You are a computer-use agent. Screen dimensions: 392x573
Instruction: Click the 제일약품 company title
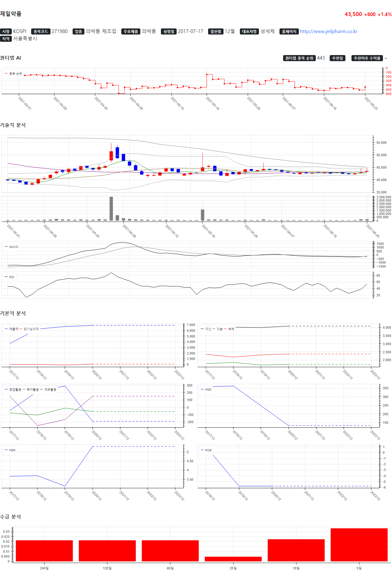[x=11, y=14]
